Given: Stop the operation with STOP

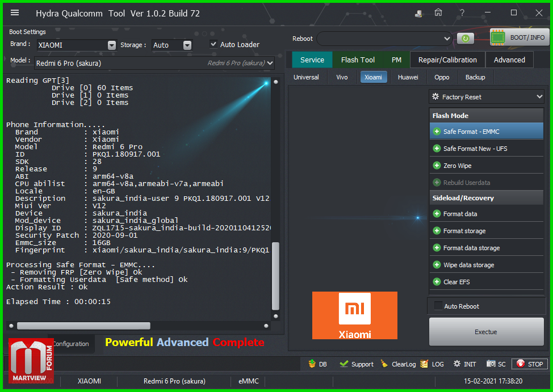Looking at the screenshot, I should point(530,364).
